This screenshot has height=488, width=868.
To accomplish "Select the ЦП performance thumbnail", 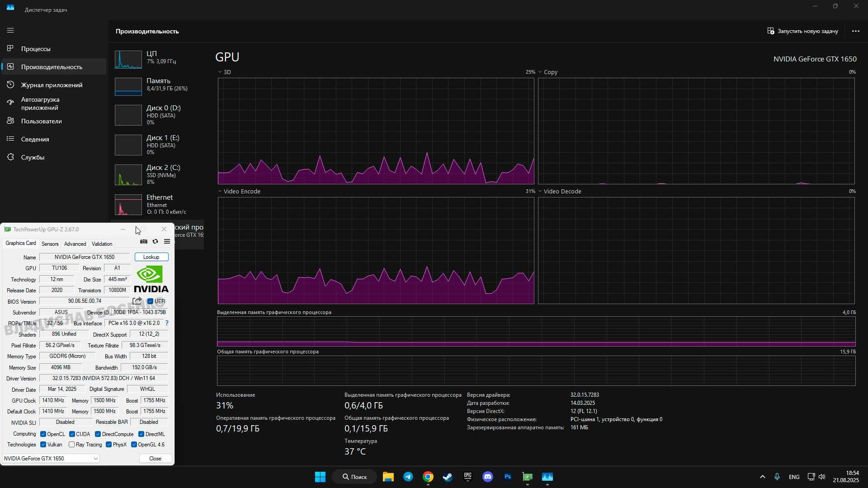I will coord(128,60).
